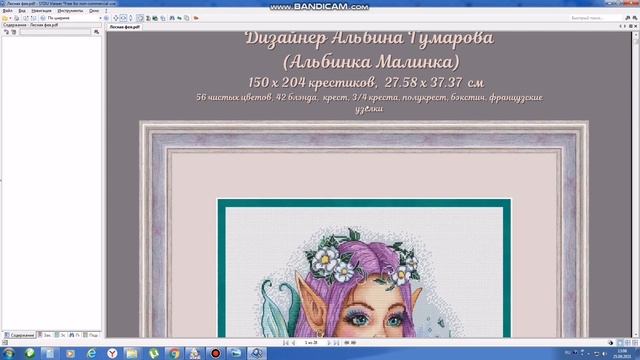Screen dimensions: 640x360
Task: Click the page number field
Action: click(x=311, y=343)
